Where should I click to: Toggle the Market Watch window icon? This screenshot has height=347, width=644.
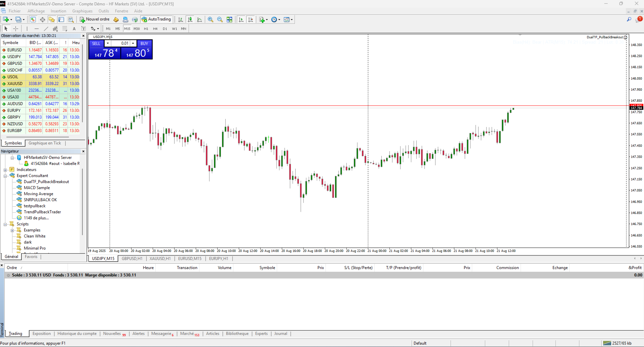(33, 19)
